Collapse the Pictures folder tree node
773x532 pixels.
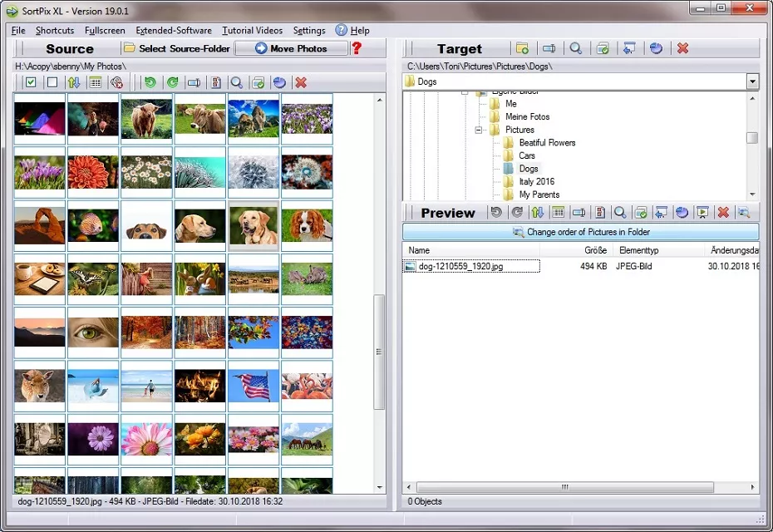pyautogui.click(x=479, y=130)
